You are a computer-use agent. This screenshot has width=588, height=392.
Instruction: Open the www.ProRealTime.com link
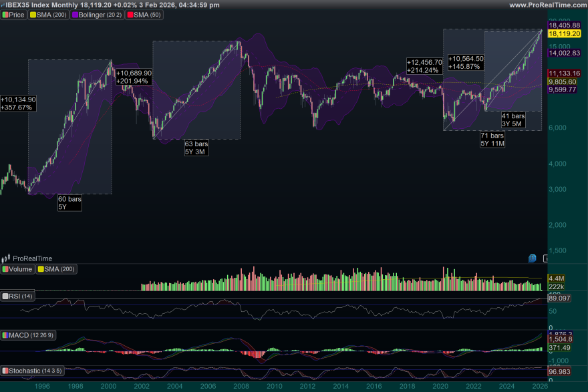[x=548, y=4]
